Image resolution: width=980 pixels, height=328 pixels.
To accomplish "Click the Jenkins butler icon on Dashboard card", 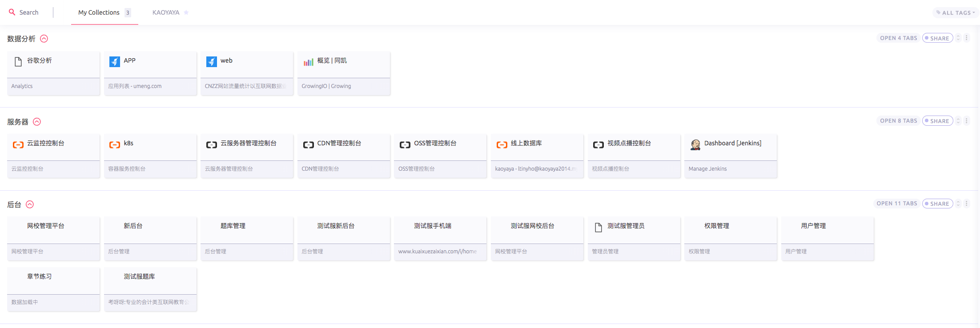I will point(695,144).
